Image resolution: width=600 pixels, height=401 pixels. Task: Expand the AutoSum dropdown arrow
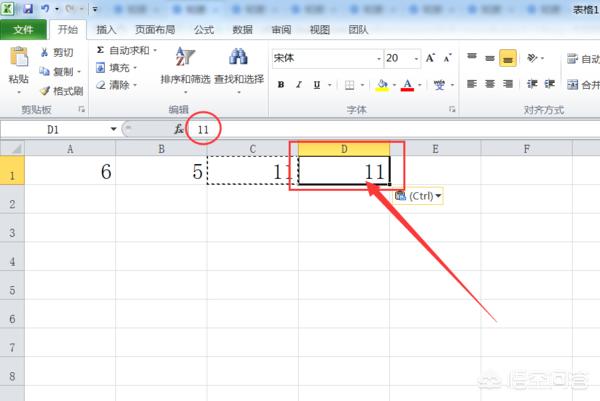click(x=155, y=50)
